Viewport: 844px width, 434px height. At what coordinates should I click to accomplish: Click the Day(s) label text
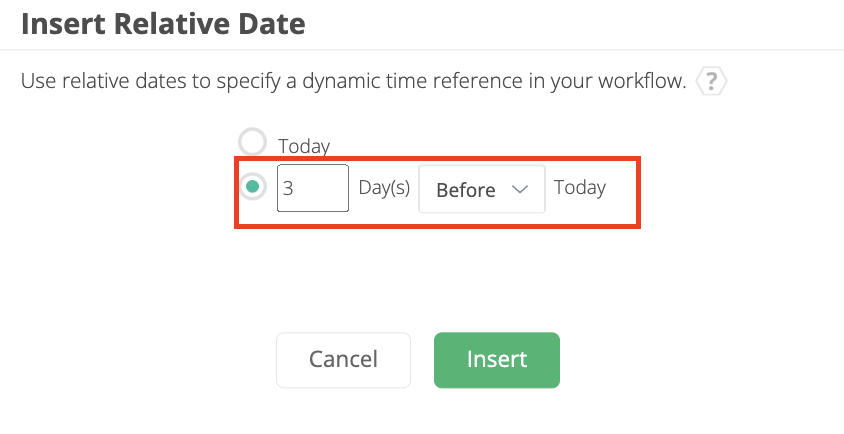point(384,188)
